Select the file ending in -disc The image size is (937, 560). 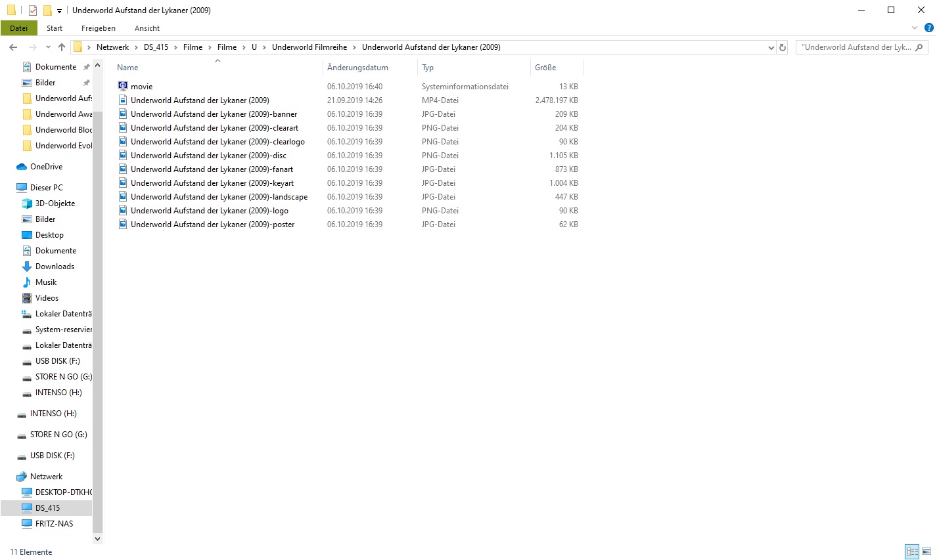(x=208, y=156)
